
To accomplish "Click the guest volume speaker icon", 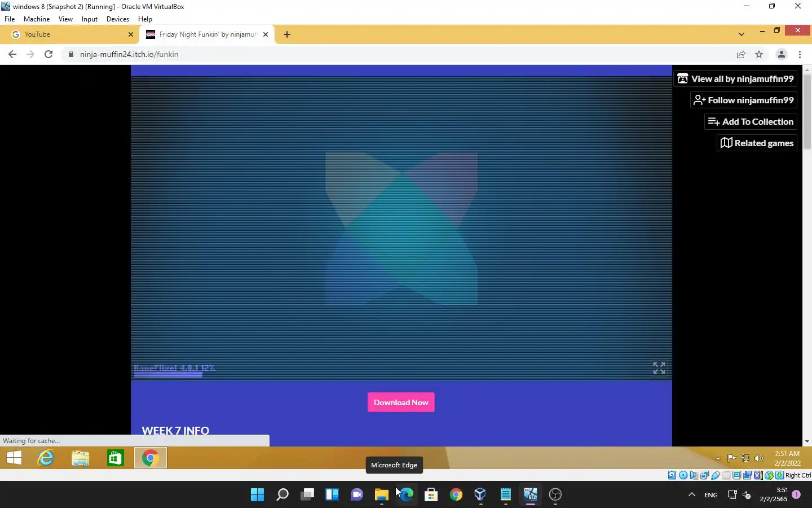I will pos(759,458).
